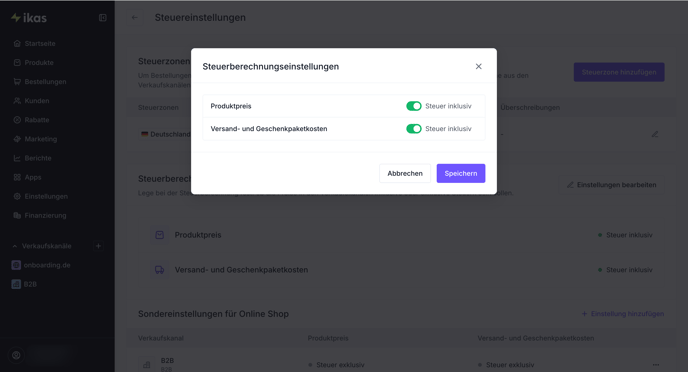Open the help icon at sidebar bottom
This screenshot has height=372, width=688.
click(16, 355)
